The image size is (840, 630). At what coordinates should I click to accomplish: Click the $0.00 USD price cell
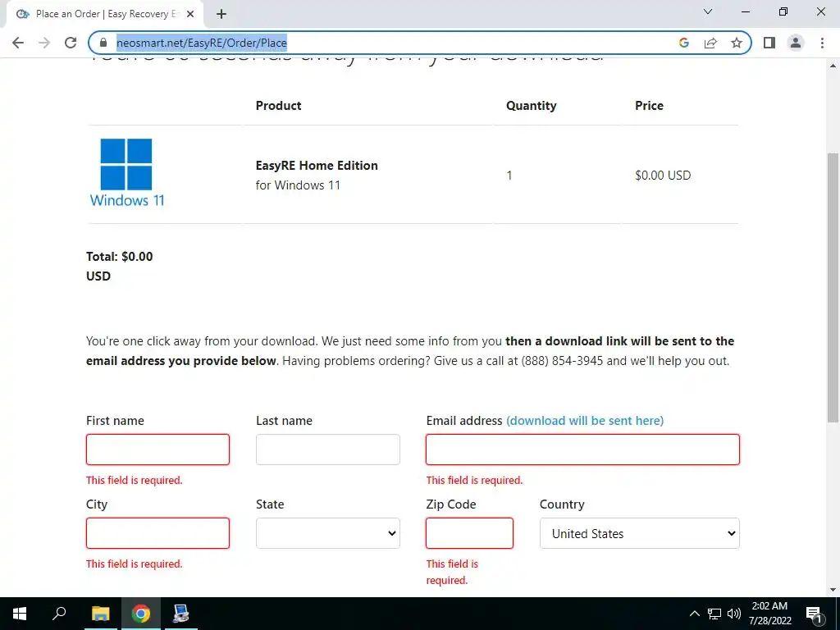[x=663, y=176]
